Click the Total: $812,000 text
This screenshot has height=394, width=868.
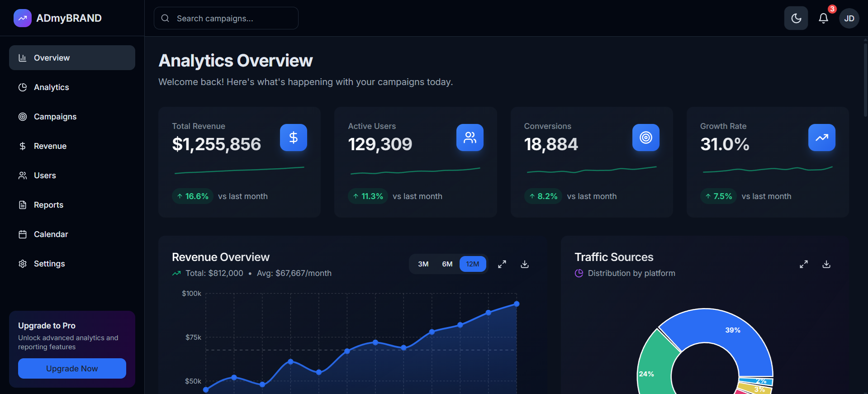pos(214,273)
